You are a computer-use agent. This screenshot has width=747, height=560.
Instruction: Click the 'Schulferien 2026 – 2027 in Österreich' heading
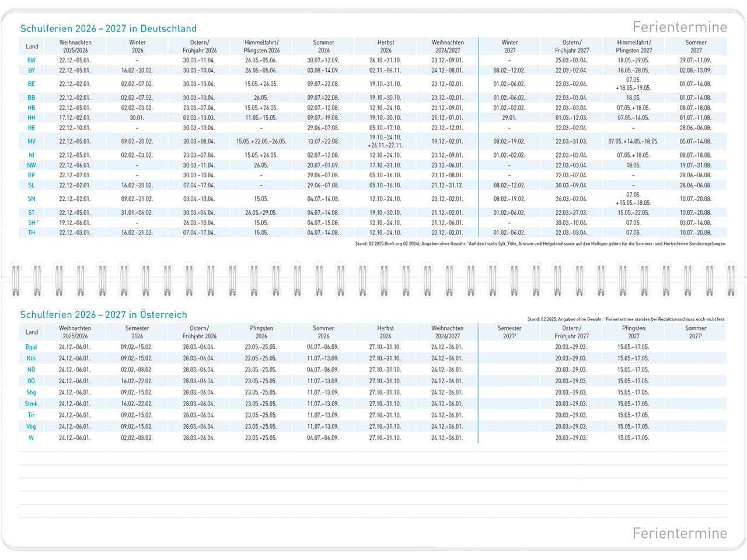click(x=103, y=314)
